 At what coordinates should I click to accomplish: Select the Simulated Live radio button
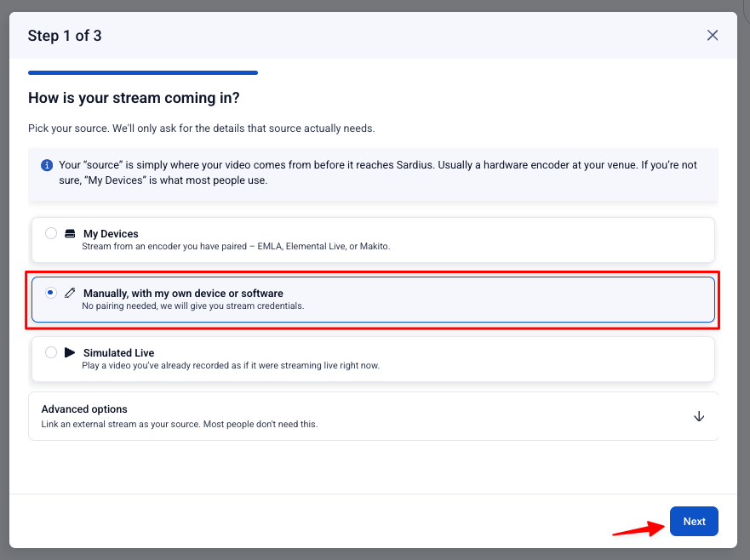[51, 352]
